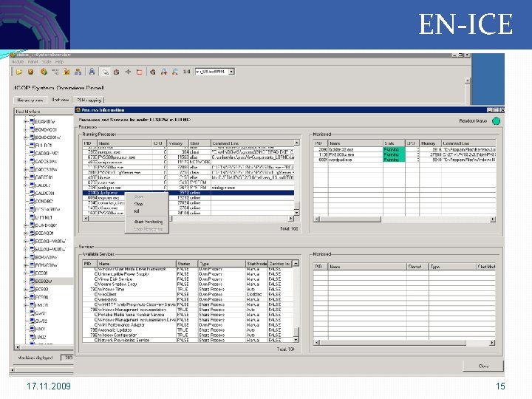Select the Automatic Updates service row
Viewport: 532px width, 399px height.
point(187,330)
